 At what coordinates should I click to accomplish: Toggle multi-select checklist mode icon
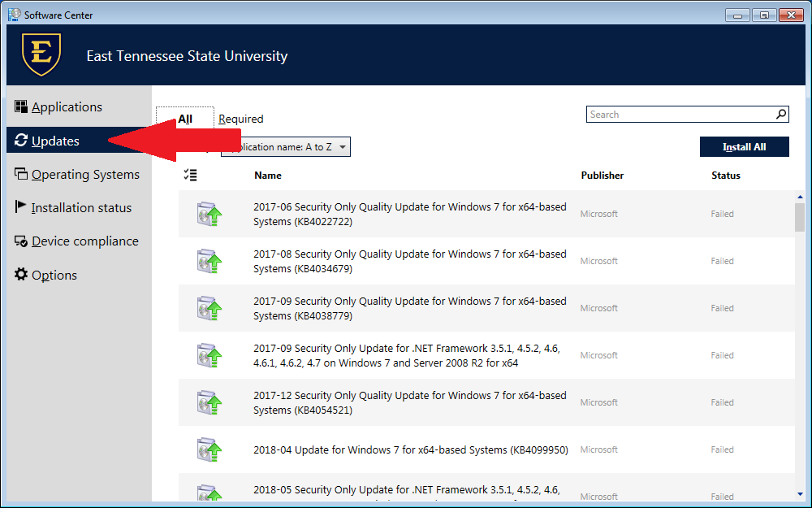pyautogui.click(x=191, y=175)
